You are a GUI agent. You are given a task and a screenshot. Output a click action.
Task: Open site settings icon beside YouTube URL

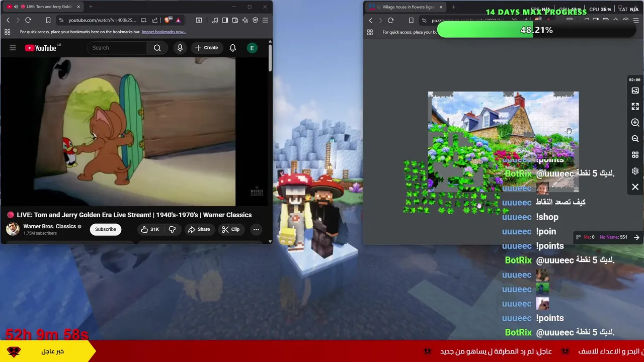click(61, 20)
